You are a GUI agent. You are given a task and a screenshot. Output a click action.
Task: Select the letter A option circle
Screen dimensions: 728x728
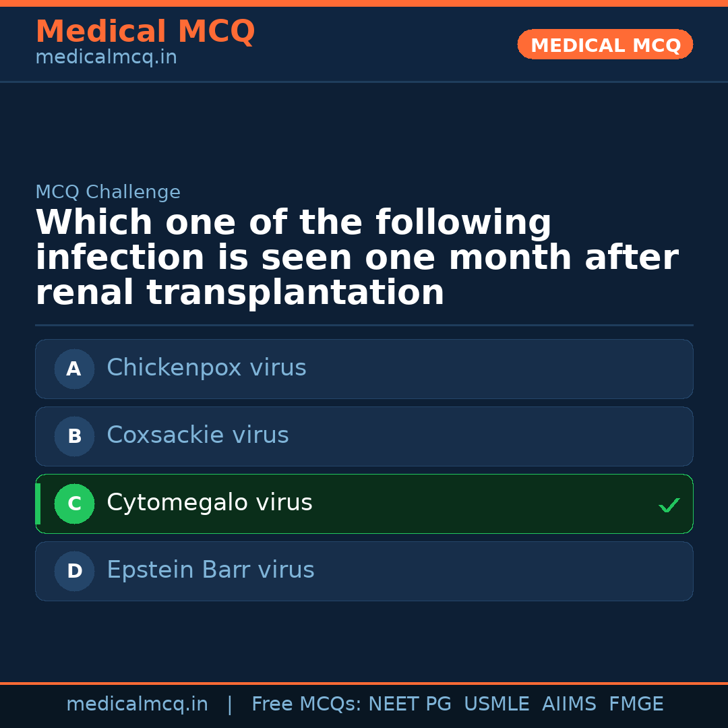click(74, 369)
